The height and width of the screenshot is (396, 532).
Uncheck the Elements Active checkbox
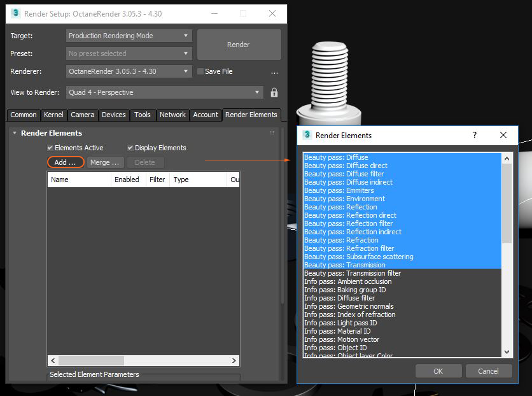click(50, 148)
